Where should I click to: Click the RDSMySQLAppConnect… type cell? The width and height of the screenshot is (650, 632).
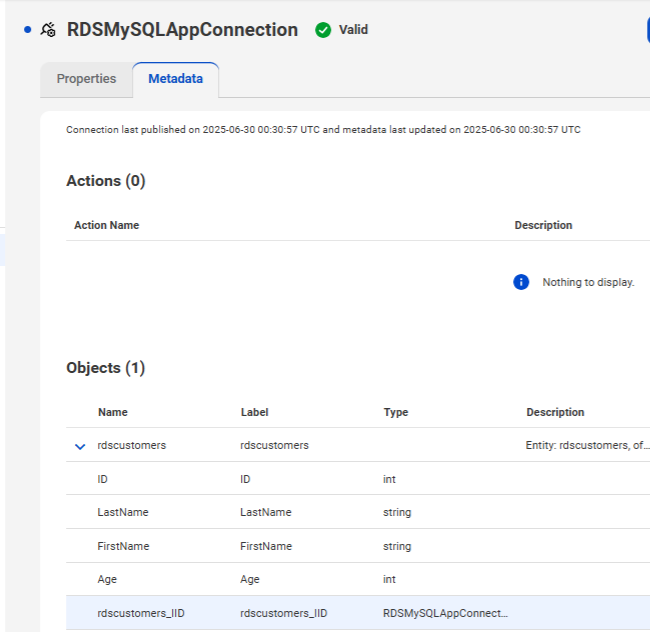445,613
